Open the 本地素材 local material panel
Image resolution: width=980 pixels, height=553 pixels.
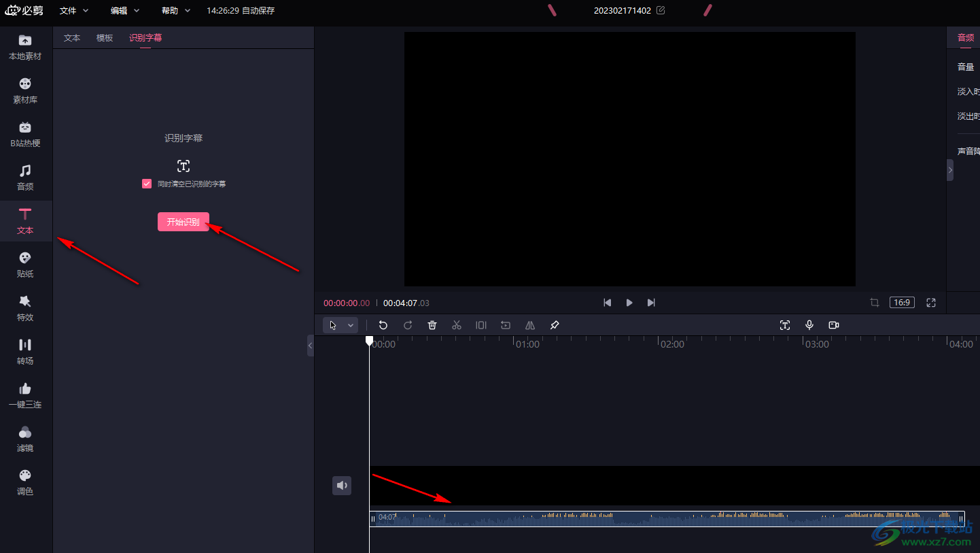coord(25,47)
